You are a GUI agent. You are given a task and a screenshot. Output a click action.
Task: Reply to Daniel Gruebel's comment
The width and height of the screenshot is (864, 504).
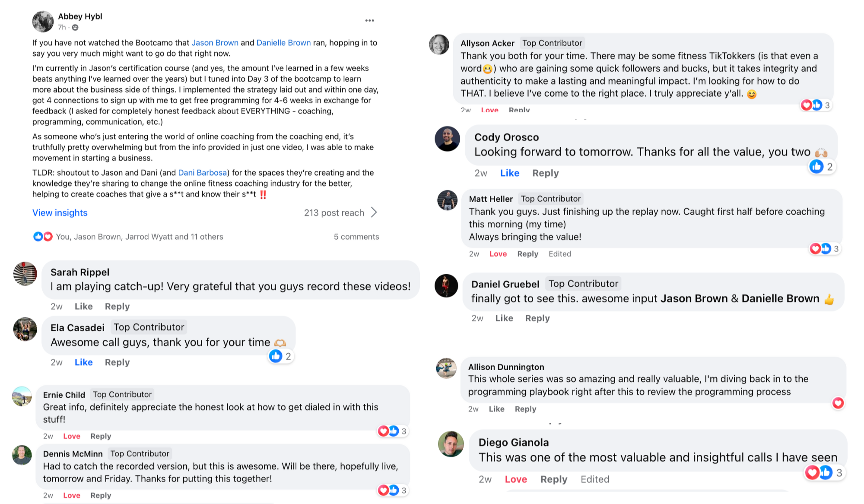(537, 318)
